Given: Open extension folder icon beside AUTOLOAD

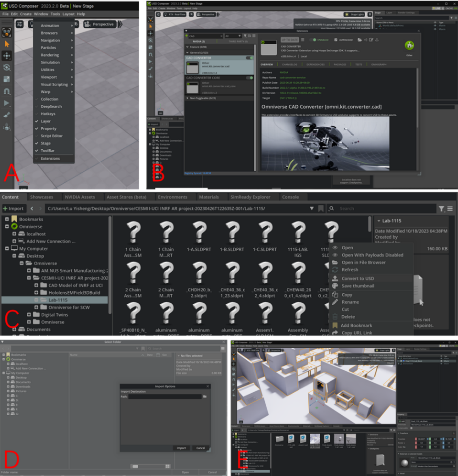Looking at the screenshot, I should click(x=360, y=40).
